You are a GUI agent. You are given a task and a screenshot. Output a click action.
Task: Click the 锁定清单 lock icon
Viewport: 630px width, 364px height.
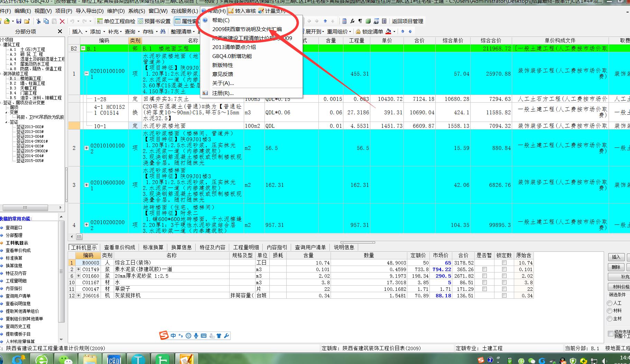[358, 31]
